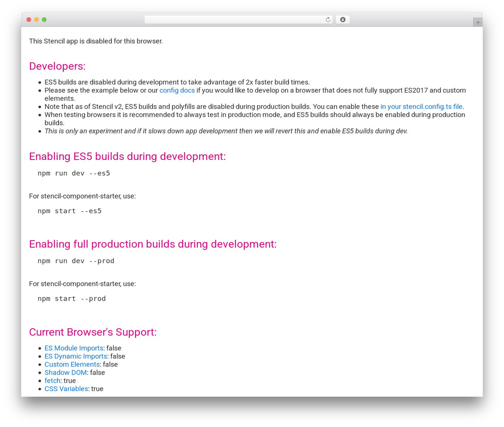
Task: Open the downloads button in the toolbar
Action: tap(343, 20)
